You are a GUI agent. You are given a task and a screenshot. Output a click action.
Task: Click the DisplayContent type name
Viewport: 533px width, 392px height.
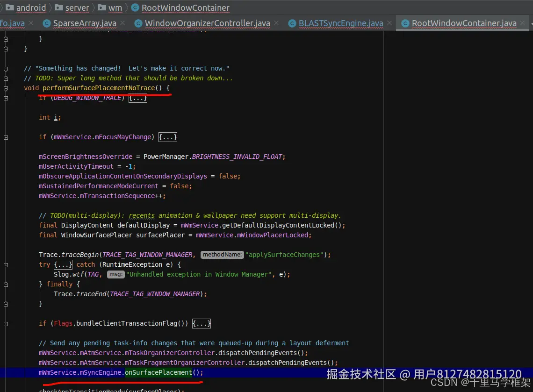click(x=87, y=225)
